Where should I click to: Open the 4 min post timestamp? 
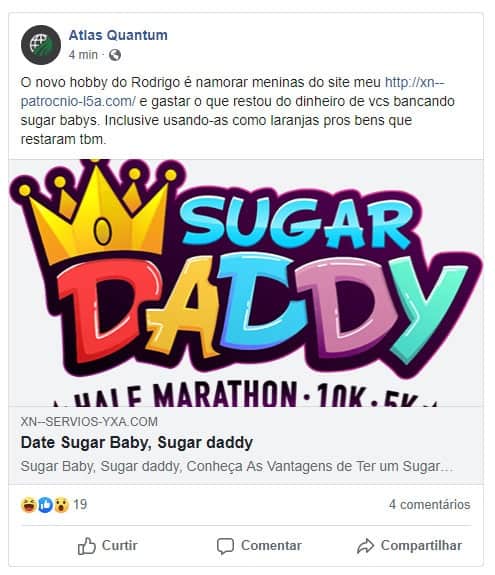83,55
